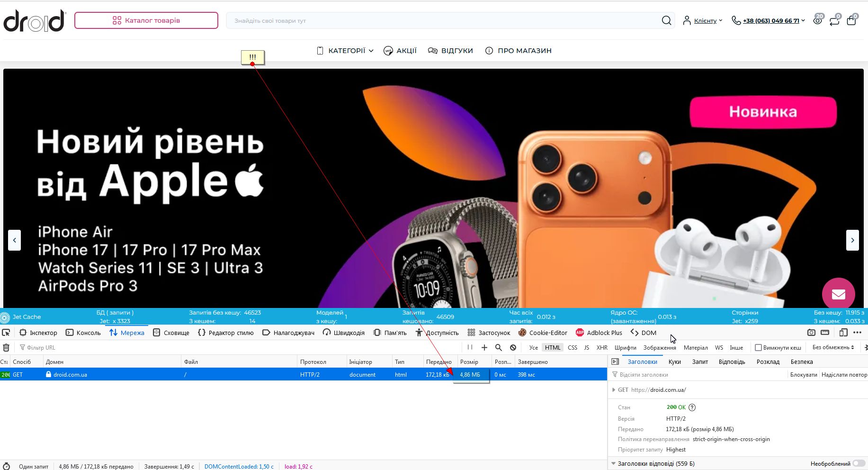Toggle the rulers icon in DevTools

(x=825, y=333)
